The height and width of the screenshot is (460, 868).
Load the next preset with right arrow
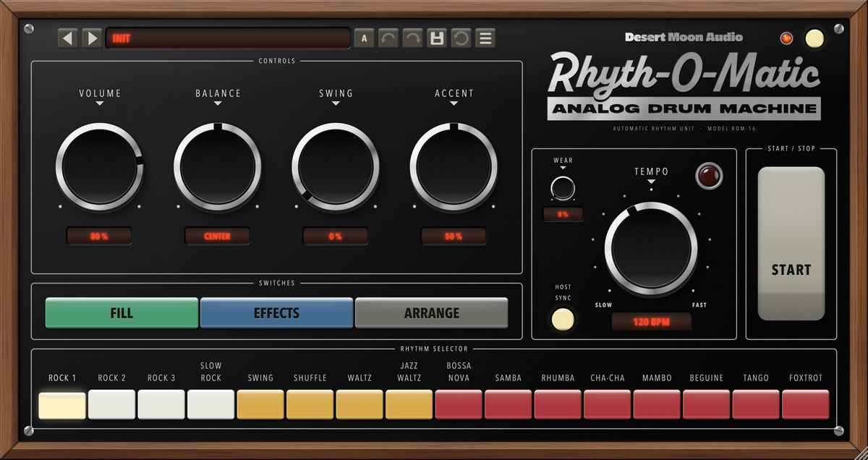pos(92,38)
